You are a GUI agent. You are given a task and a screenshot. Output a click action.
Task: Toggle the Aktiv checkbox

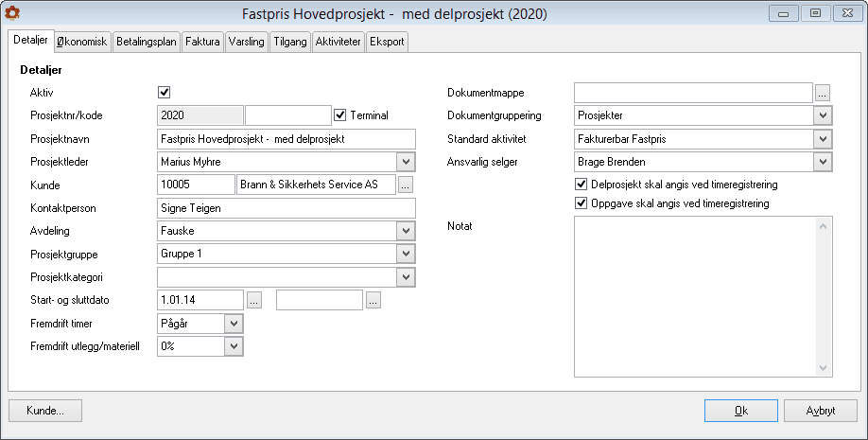click(164, 92)
